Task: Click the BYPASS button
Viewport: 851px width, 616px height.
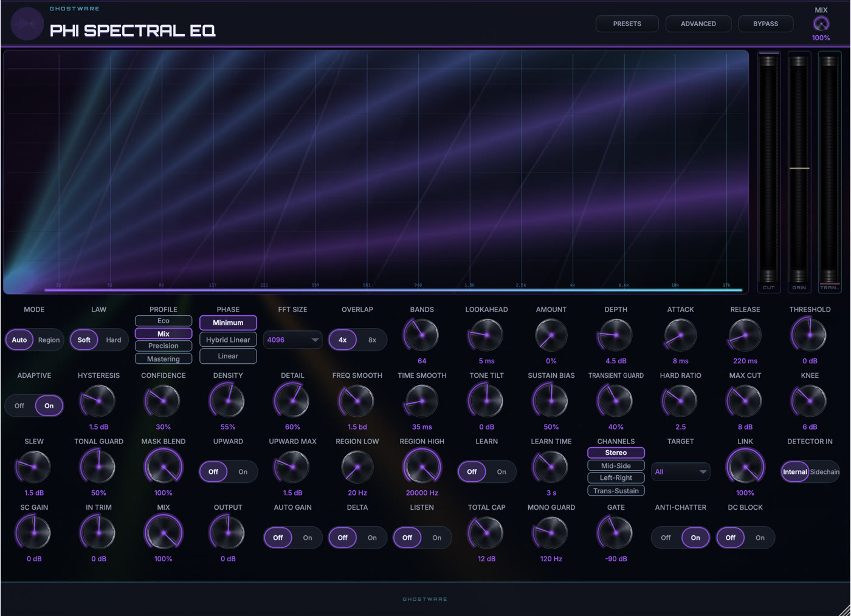Action: [x=765, y=24]
